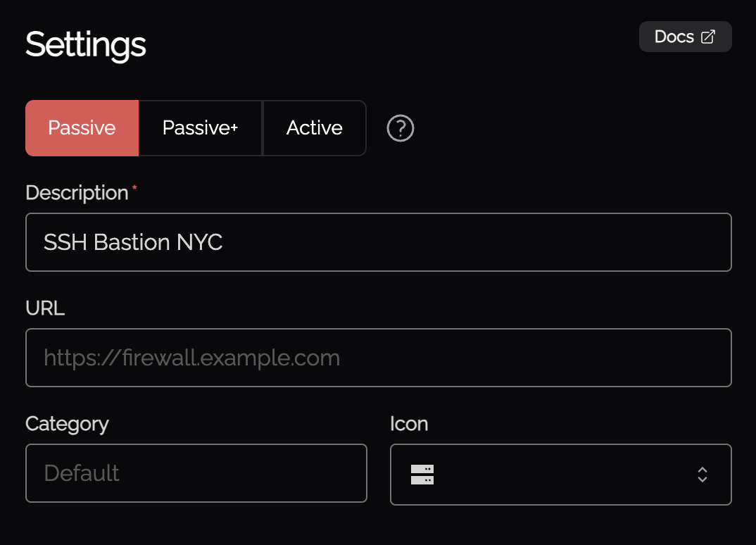Click the Description field label
Image resolution: width=756 pixels, height=545 pixels.
[77, 193]
